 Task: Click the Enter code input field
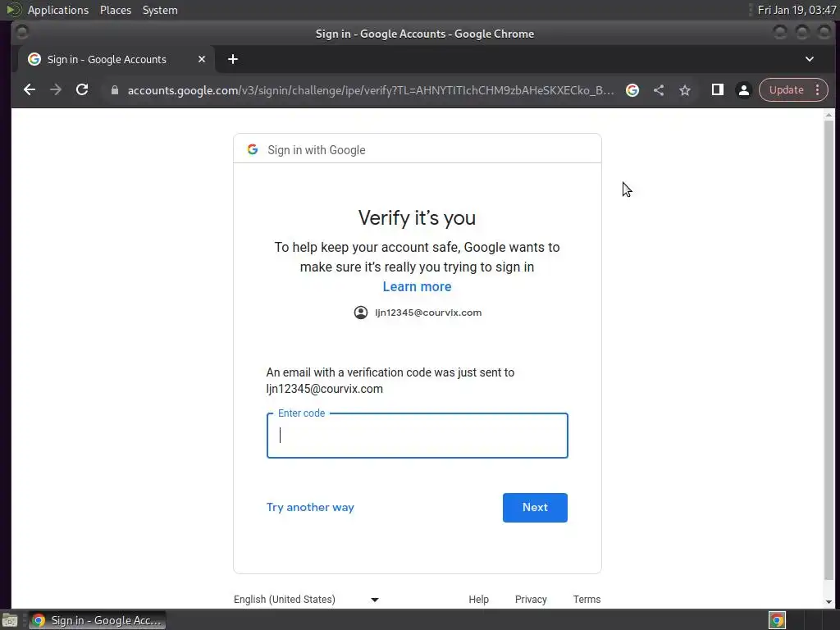(417, 436)
